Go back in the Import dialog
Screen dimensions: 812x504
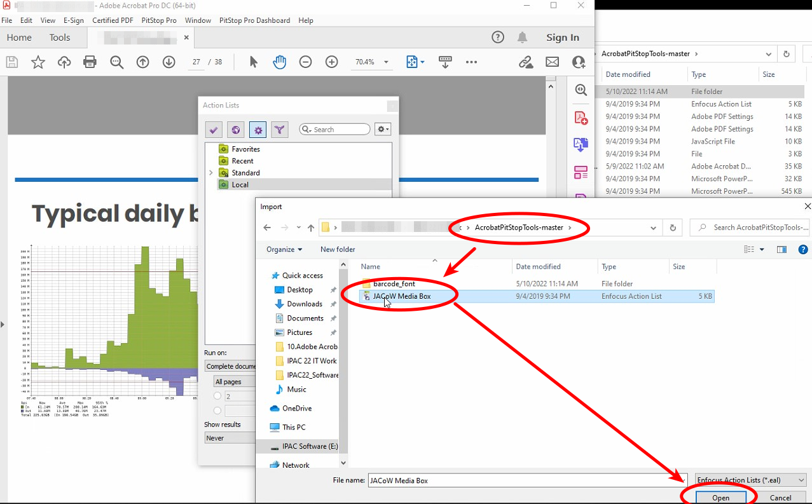click(267, 228)
